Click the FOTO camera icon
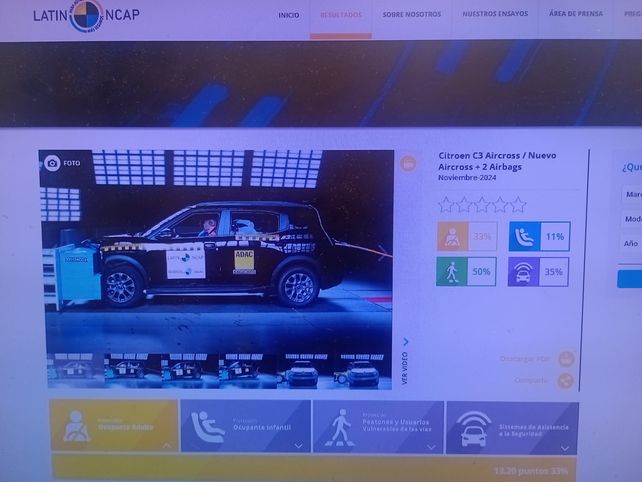 point(52,163)
